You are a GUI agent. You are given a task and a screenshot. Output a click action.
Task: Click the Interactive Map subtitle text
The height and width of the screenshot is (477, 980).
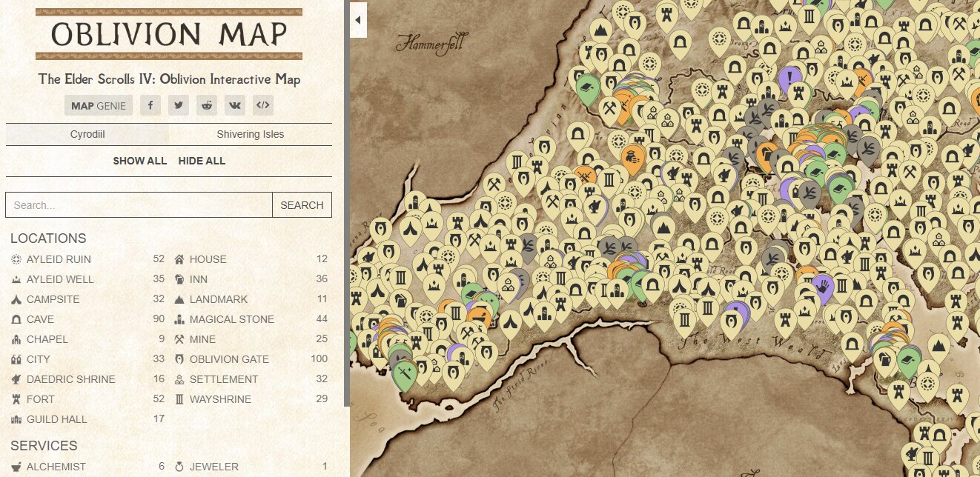tap(169, 79)
